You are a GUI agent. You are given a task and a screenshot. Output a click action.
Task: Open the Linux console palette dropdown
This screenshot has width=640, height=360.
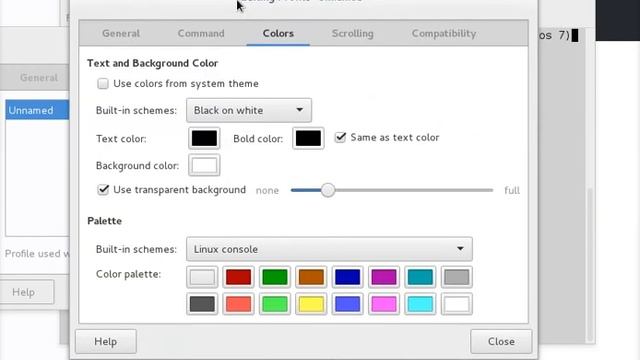pos(329,249)
